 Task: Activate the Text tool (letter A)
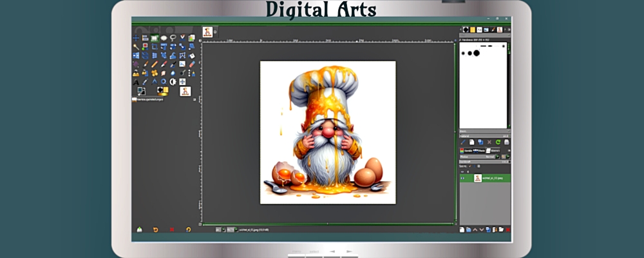[137, 82]
